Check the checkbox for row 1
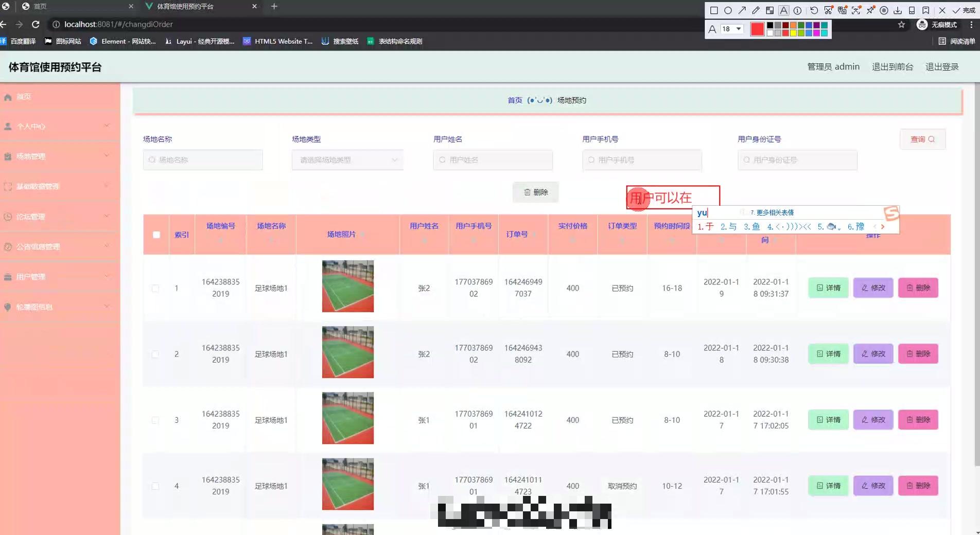The image size is (980, 535). click(x=156, y=289)
